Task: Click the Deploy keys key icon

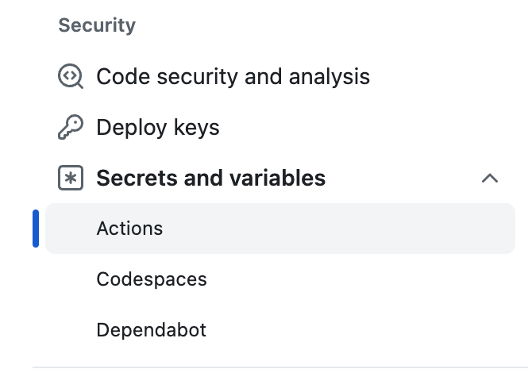Action: pyautogui.click(x=71, y=128)
